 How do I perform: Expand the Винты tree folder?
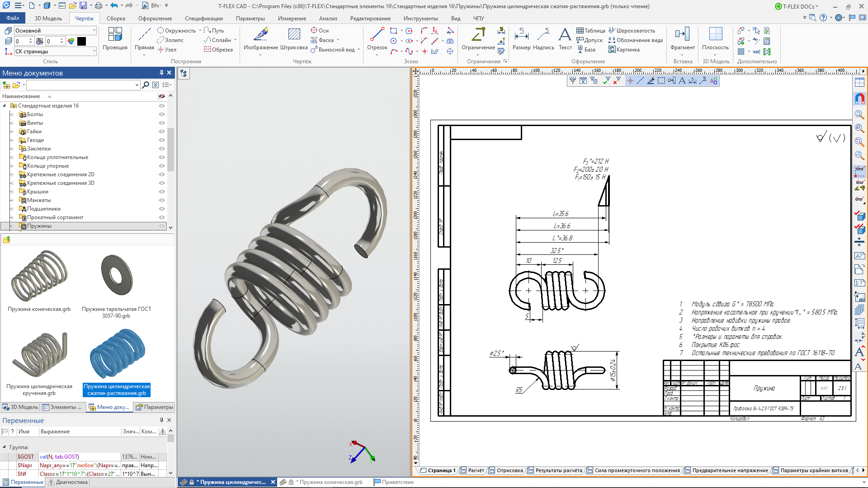tap(12, 123)
